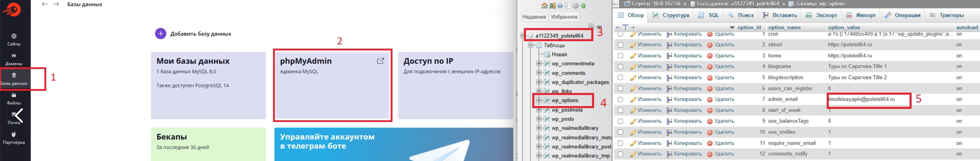980x161 pixels.
Task: Open Бекапы card
Action: pos(208,144)
